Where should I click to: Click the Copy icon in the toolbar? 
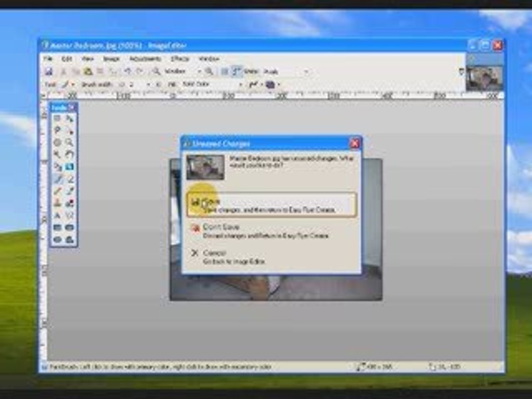(x=75, y=71)
